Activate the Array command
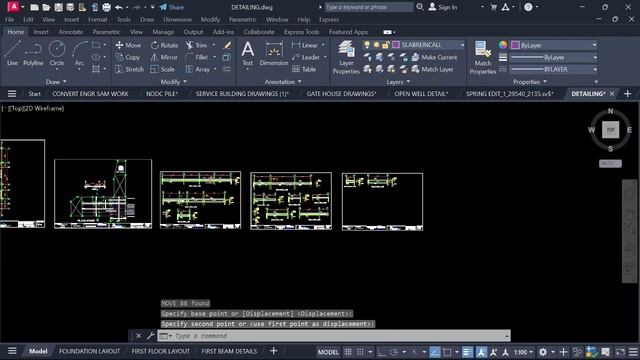The height and width of the screenshot is (360, 640). (x=198, y=69)
